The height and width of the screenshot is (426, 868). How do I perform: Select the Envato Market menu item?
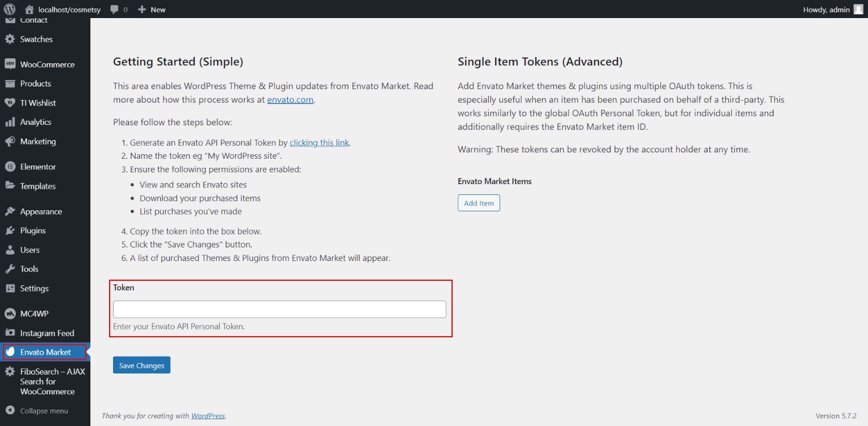click(45, 352)
